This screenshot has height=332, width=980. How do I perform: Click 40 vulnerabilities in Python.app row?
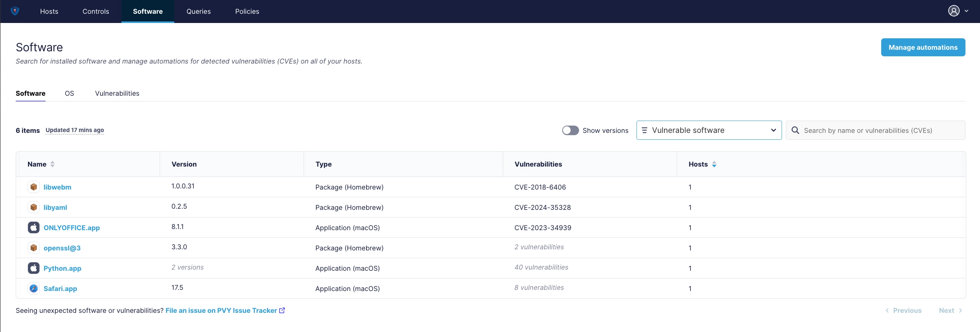(x=541, y=267)
